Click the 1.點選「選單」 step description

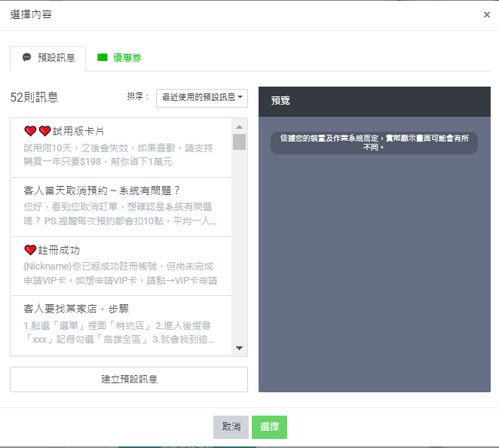pos(118,333)
